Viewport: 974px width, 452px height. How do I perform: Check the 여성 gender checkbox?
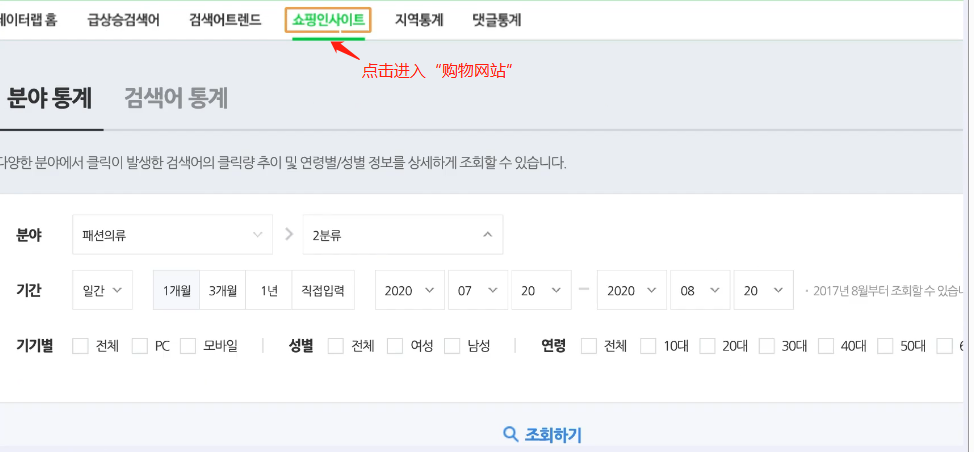pyautogui.click(x=395, y=346)
